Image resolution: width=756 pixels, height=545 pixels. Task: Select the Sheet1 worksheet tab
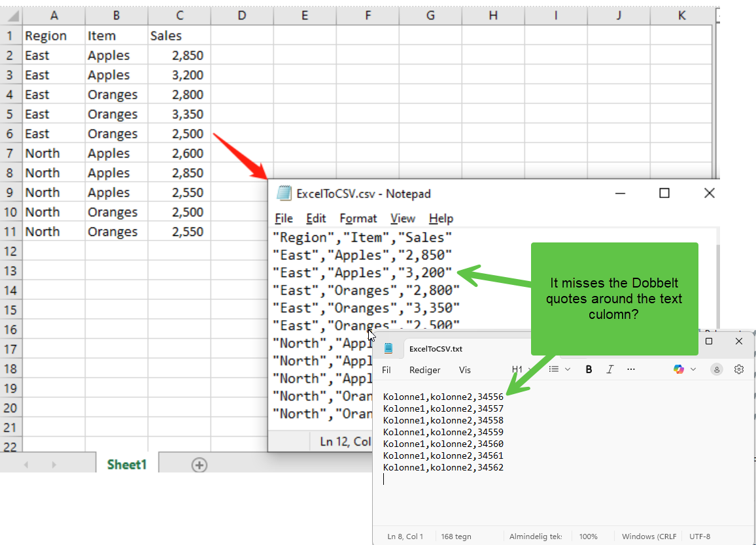point(127,465)
